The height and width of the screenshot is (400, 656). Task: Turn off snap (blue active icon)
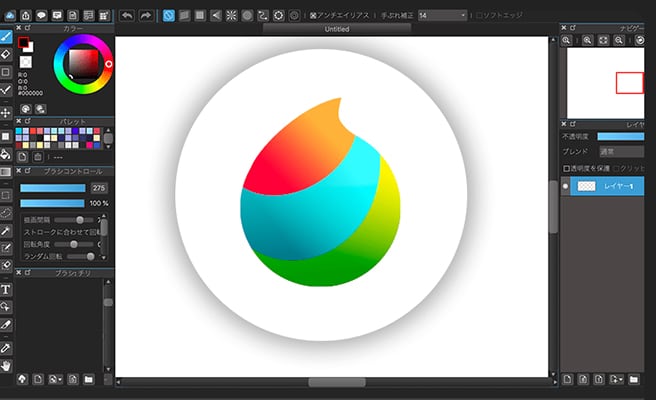[x=169, y=16]
